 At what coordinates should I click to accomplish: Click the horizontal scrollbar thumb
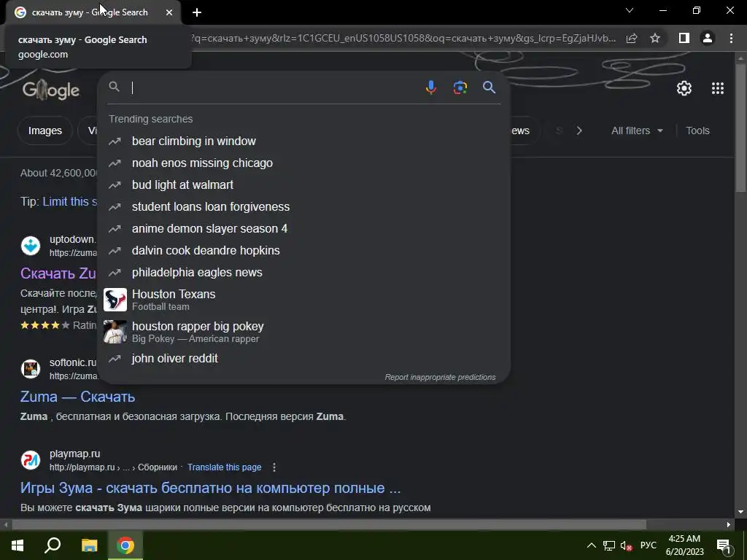pos(329,524)
